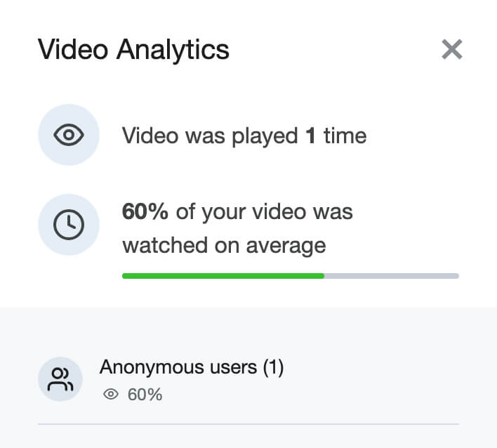
Task: Click the 60% value under Anonymous users
Action: 145,395
